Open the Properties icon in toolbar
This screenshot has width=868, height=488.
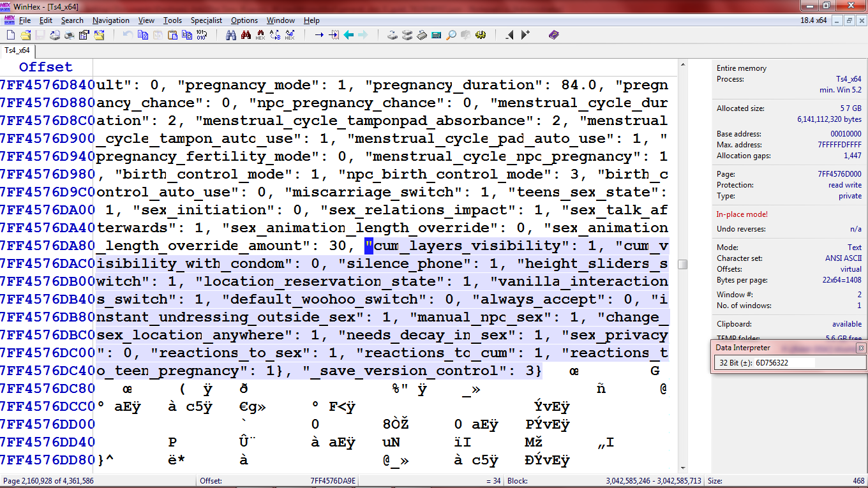84,35
